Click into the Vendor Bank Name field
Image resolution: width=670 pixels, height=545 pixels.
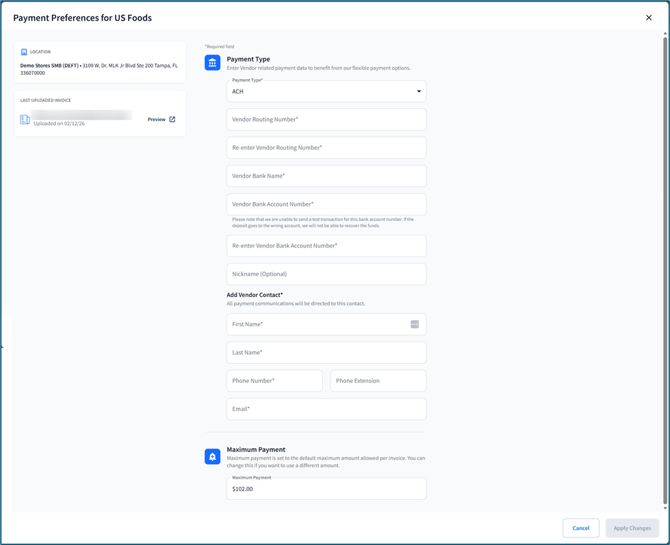326,176
